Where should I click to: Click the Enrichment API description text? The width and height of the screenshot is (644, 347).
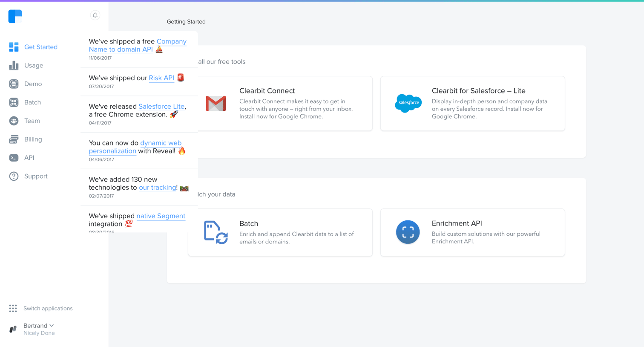coord(486,238)
